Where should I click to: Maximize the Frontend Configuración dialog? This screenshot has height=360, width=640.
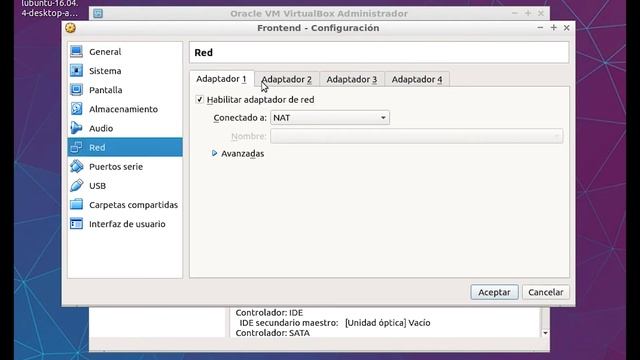click(x=553, y=28)
